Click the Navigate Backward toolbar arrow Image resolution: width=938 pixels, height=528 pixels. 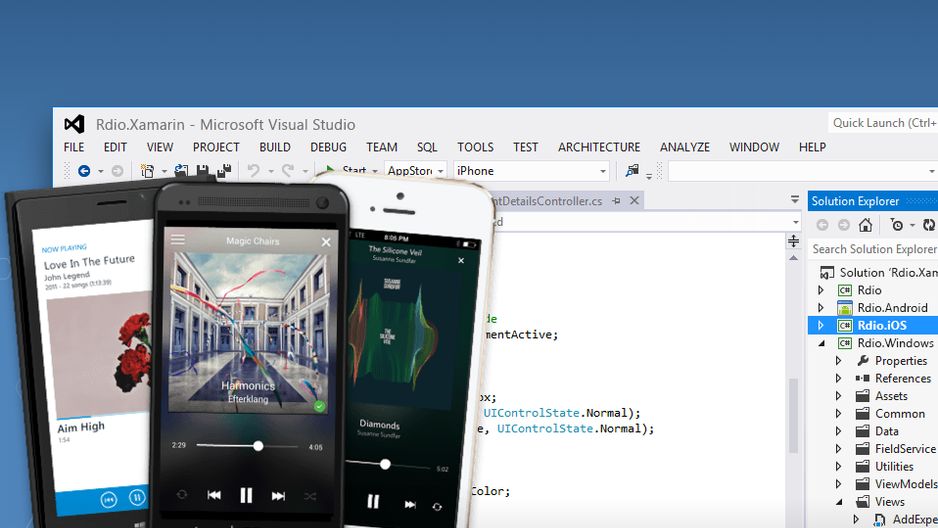click(x=84, y=171)
